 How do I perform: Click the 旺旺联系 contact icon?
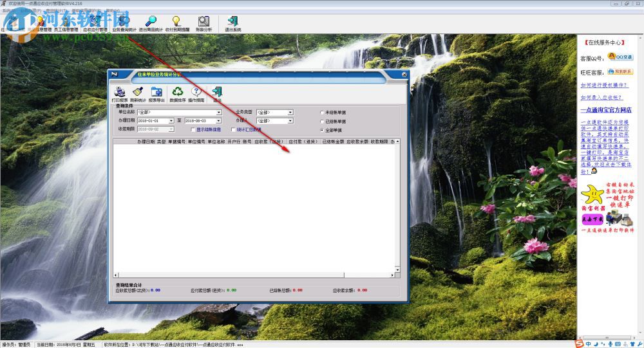point(620,71)
